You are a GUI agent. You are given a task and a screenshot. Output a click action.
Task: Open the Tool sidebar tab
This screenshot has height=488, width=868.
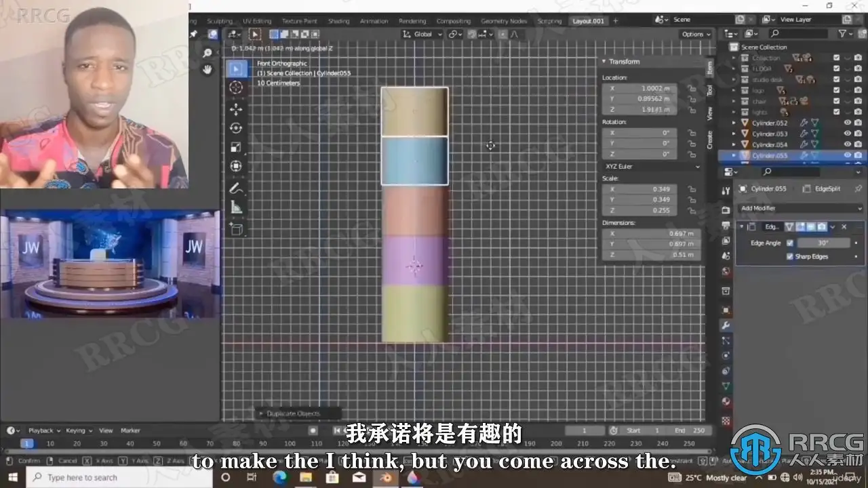pyautogui.click(x=710, y=89)
